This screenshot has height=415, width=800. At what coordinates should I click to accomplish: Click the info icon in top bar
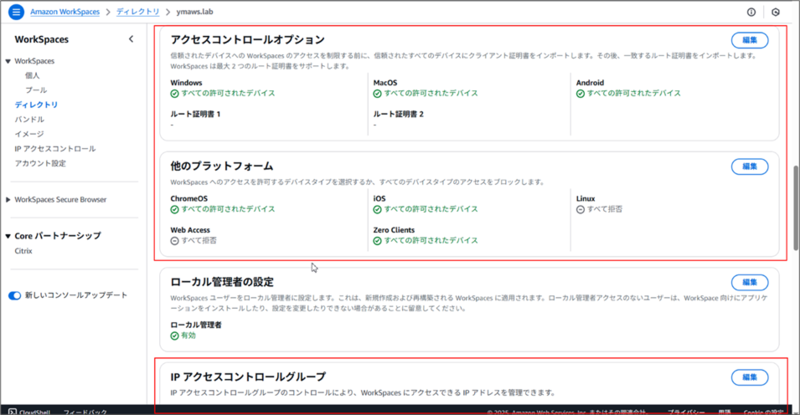[x=751, y=12]
